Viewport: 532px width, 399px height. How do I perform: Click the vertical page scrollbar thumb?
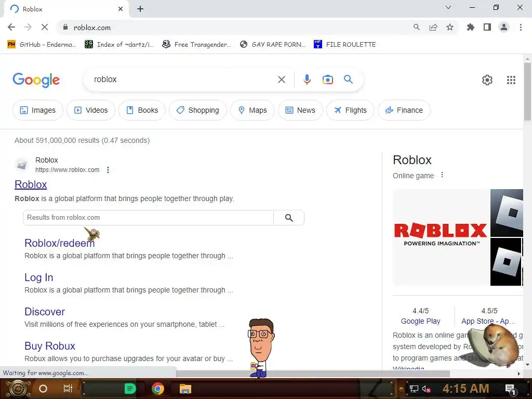pos(527,91)
